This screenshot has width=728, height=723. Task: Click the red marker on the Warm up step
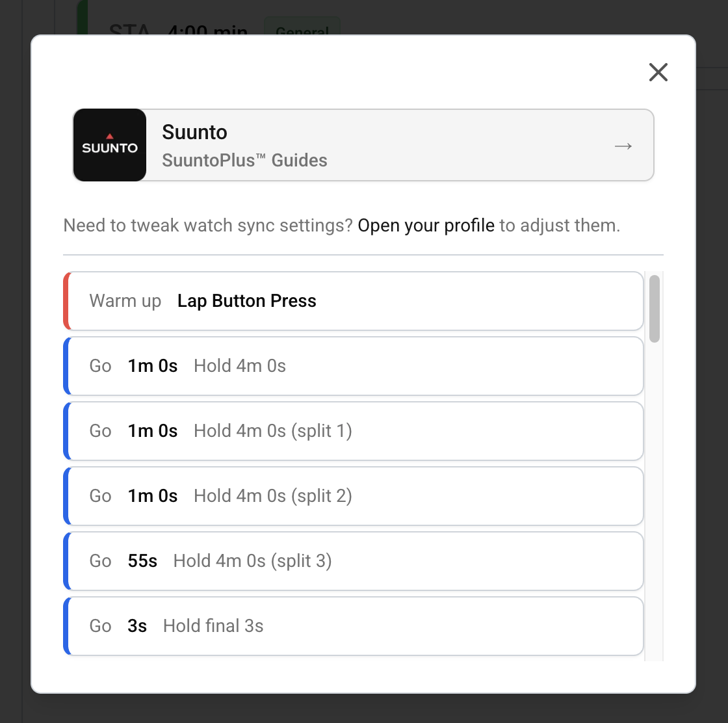[66, 301]
